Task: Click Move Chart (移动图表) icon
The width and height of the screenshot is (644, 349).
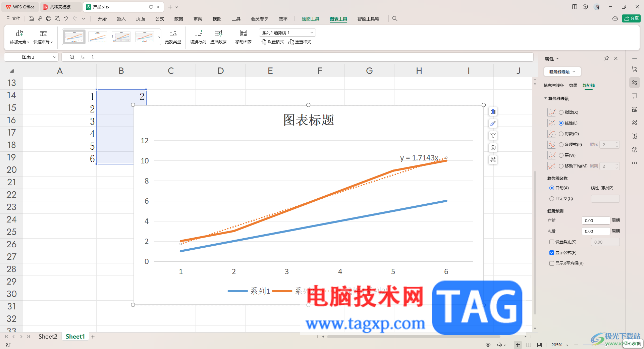Action: pos(244,33)
